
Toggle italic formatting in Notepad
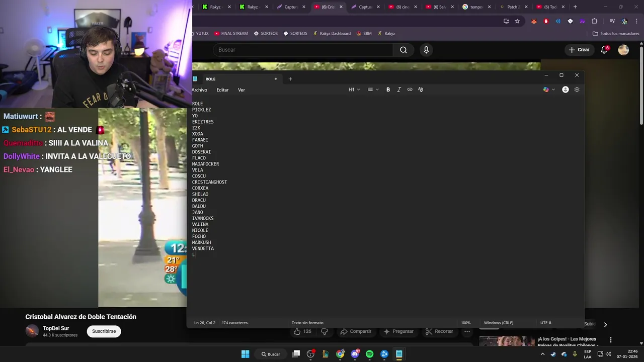(x=399, y=89)
